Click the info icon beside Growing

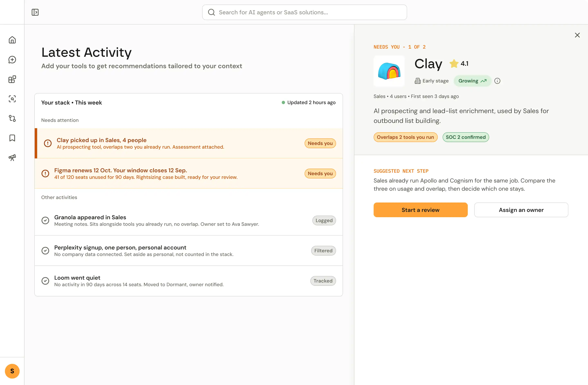point(497,81)
